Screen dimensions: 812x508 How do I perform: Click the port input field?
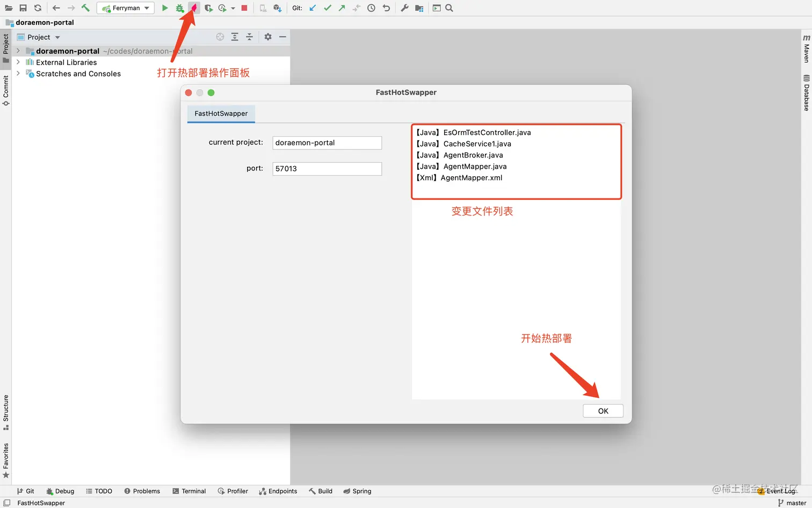(x=327, y=168)
